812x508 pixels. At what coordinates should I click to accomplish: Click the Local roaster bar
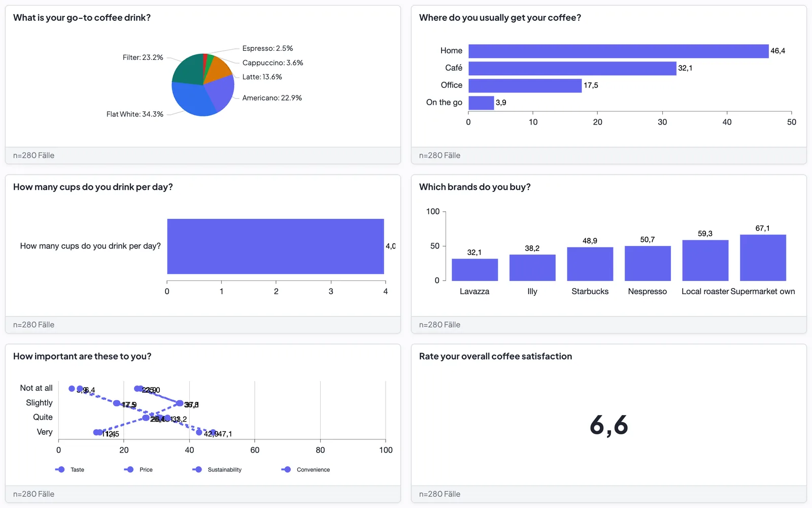[x=705, y=261]
